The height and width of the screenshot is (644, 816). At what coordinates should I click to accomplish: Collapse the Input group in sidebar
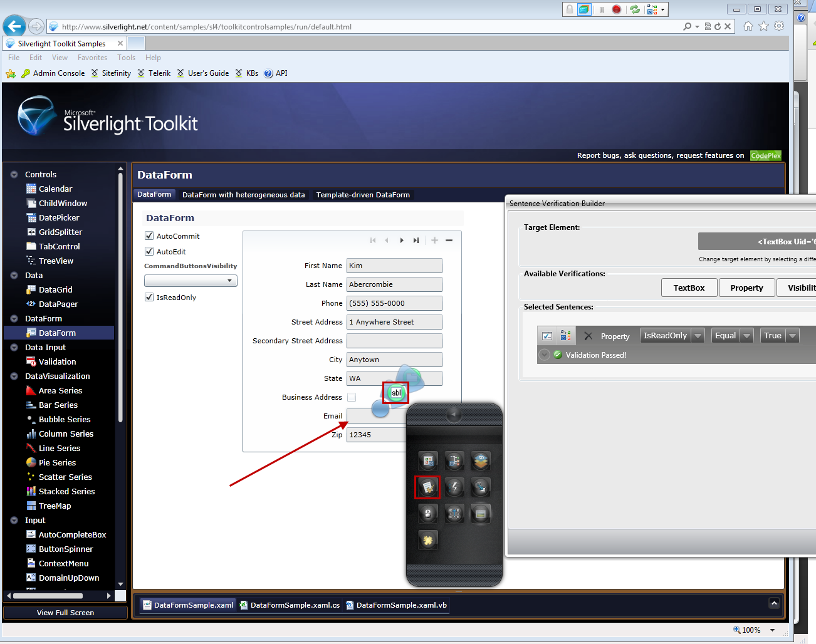coord(14,520)
